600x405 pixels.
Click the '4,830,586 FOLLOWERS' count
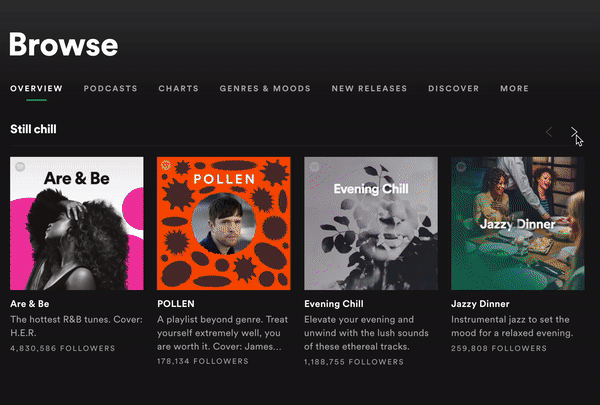tap(63, 349)
